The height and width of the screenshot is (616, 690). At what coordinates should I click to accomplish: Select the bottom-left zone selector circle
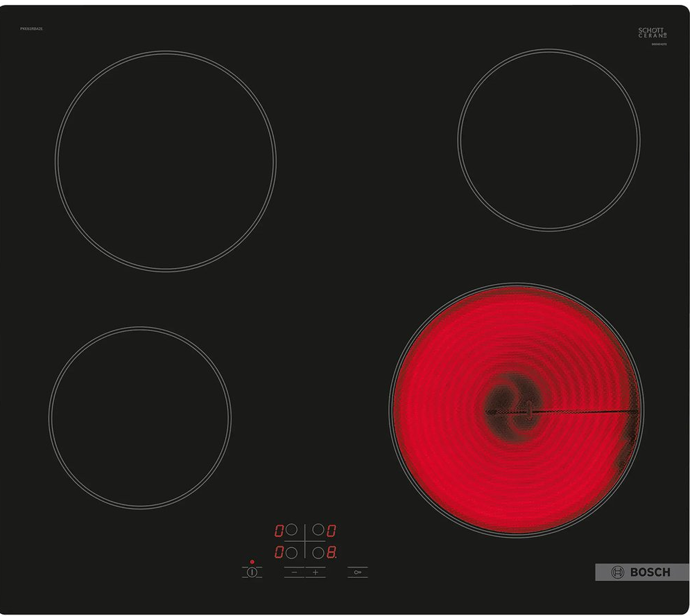point(291,552)
